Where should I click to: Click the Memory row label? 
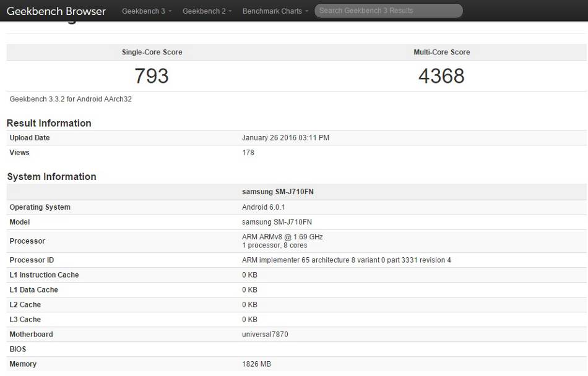[x=23, y=364]
